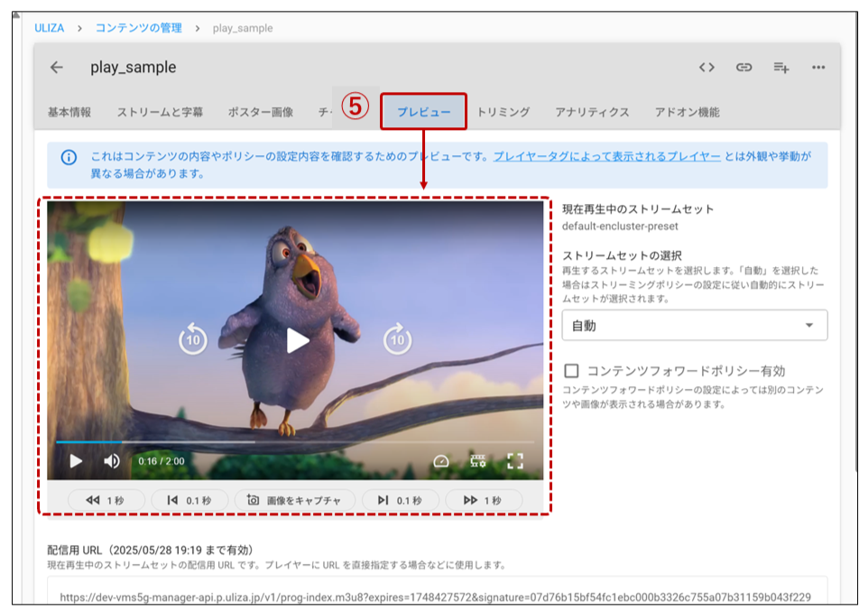Switch to the アナリティクス tab
Viewport: 868px width, 611px height.
(x=592, y=113)
